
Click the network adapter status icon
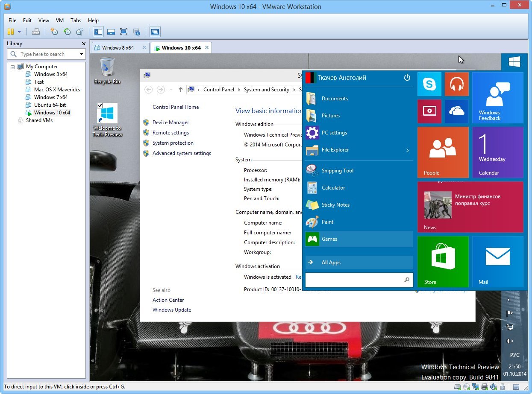tap(476, 387)
